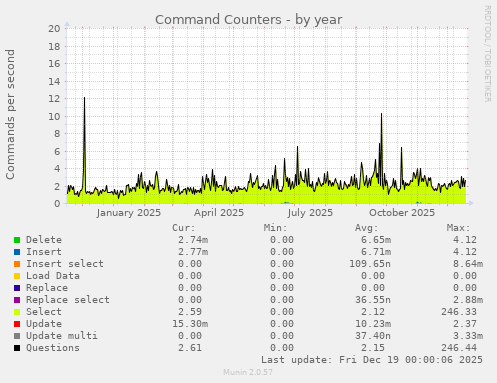Image resolution: width=497 pixels, height=383 pixels.
Task: Click the green Delete legend color swatch
Action: [17, 240]
